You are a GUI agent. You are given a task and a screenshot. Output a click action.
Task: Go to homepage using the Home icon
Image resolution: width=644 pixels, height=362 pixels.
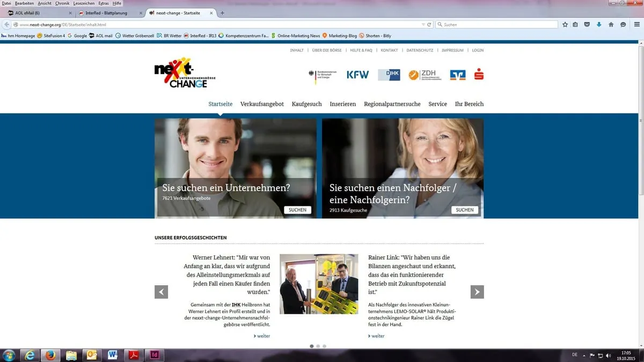coord(610,24)
